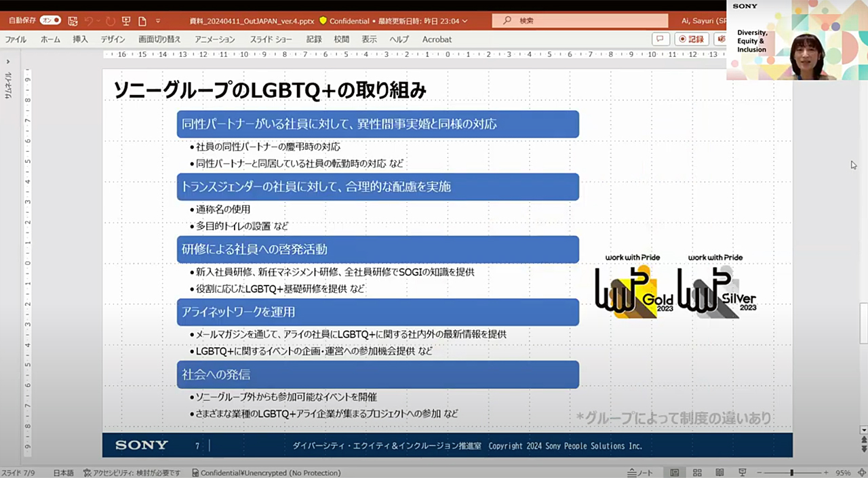868x478 pixels.
Task: Open the 挿入 (Insert) tab
Action: pos(81,39)
